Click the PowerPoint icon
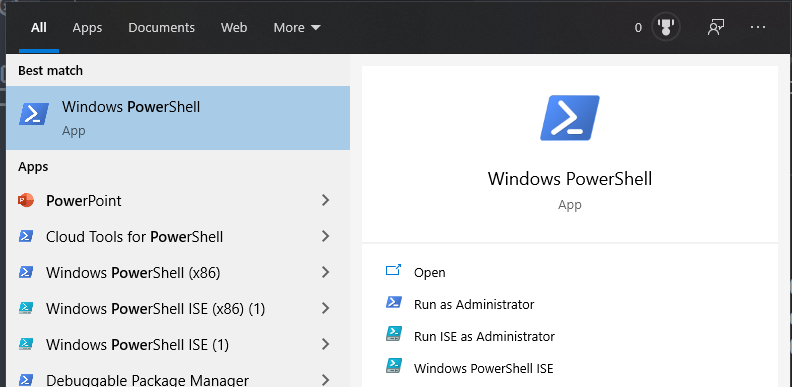Viewport: 792px width, 387px height. coord(26,201)
